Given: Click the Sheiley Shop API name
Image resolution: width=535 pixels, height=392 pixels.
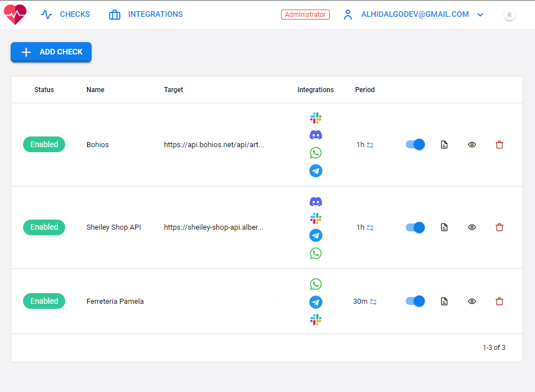Looking at the screenshot, I should (114, 227).
